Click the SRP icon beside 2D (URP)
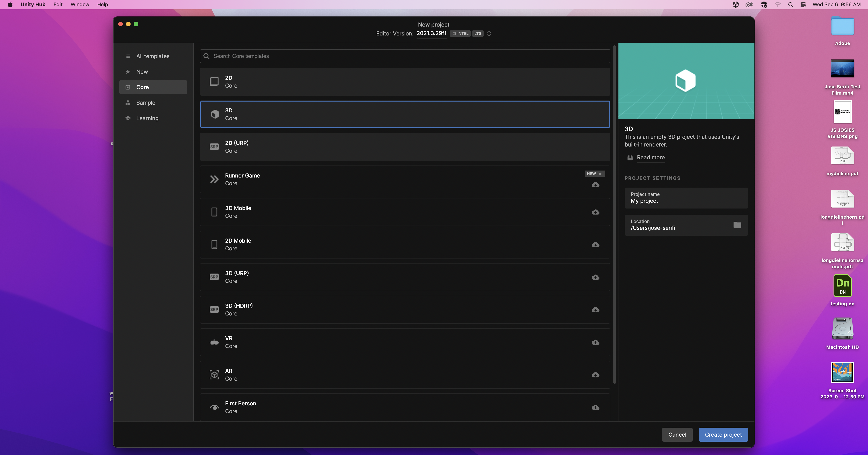This screenshot has width=868, height=455. click(214, 147)
